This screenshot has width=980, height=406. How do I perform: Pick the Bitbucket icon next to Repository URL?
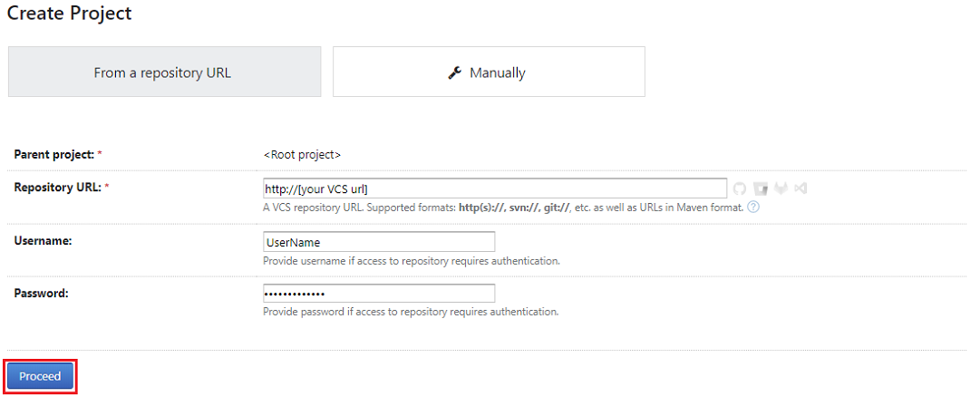(x=760, y=188)
